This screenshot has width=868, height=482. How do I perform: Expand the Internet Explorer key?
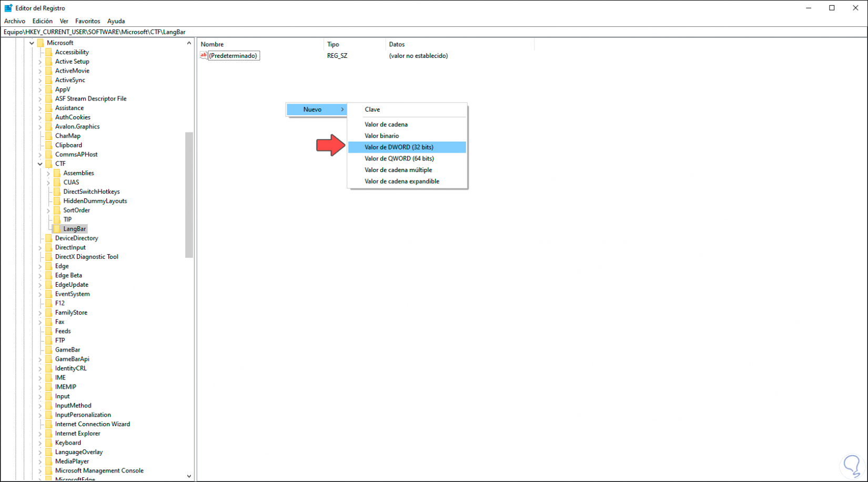[x=40, y=434]
